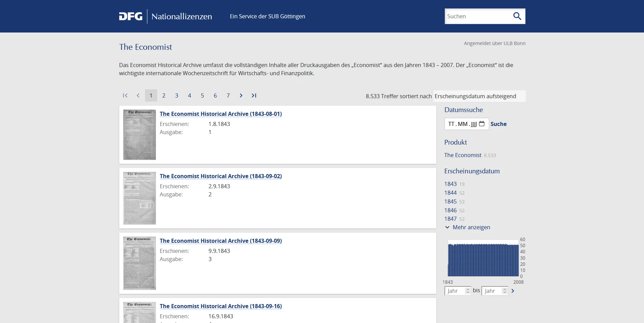
Task: Filter by year 1845
Action: point(450,201)
